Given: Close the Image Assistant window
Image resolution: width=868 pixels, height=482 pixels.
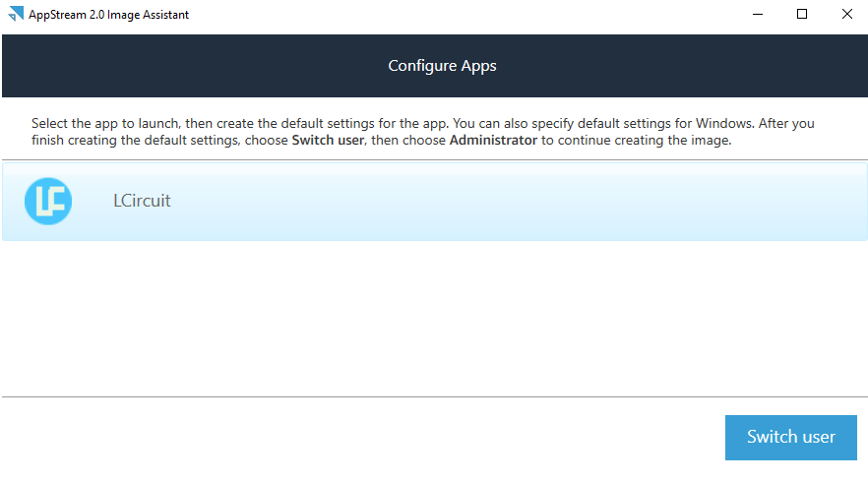Looking at the screenshot, I should coord(846,14).
